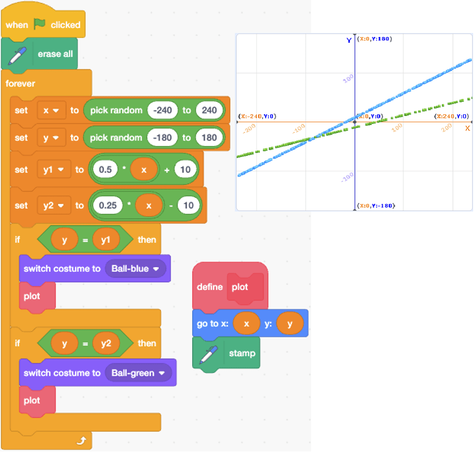Click the 0.25 multiplier input field
Image resolution: width=476 pixels, height=452 pixels.
point(108,205)
